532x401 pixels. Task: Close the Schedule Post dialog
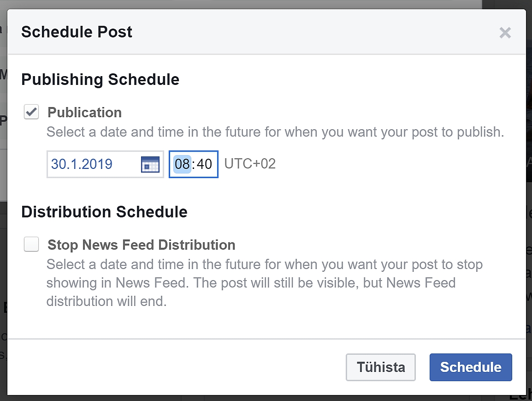coord(505,33)
